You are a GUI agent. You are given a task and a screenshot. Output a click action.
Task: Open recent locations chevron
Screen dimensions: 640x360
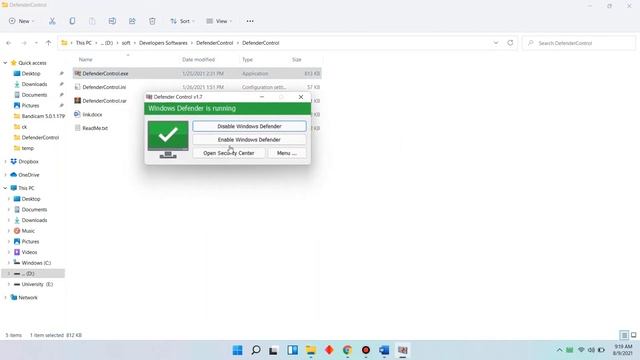[36, 43]
